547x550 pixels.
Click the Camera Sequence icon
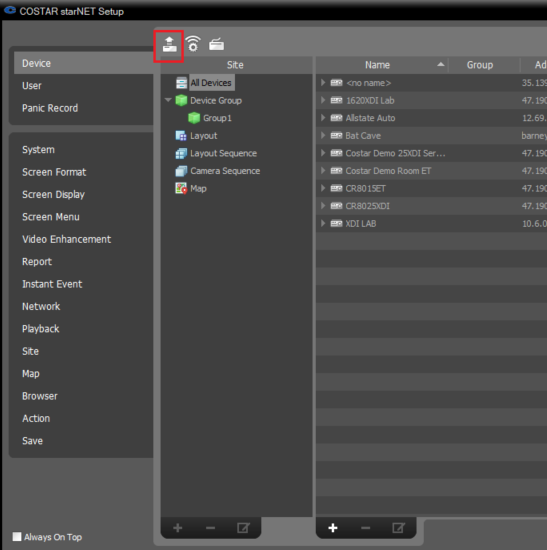point(181,171)
